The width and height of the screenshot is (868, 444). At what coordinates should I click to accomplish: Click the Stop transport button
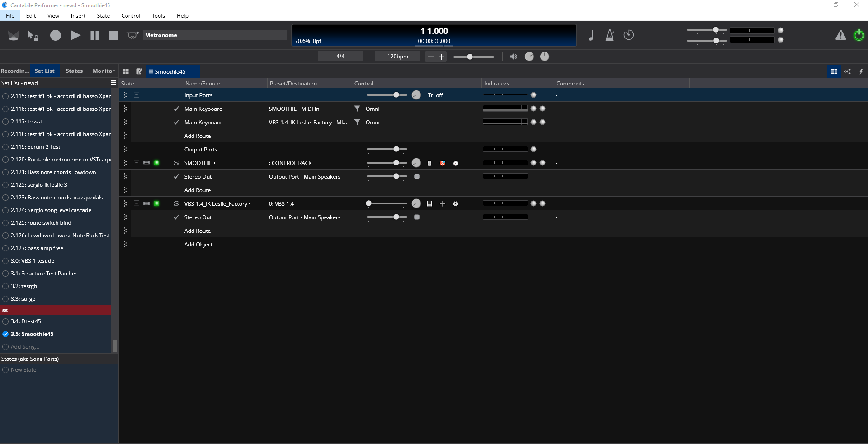point(114,35)
